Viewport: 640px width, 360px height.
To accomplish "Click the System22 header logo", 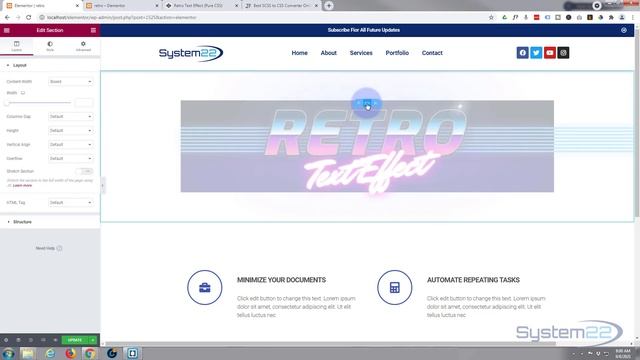I will tap(191, 53).
